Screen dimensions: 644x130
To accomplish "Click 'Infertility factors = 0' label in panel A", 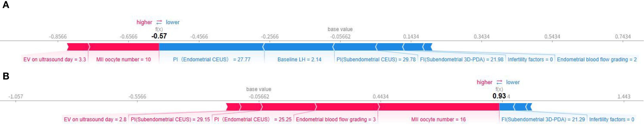I will (530, 60).
